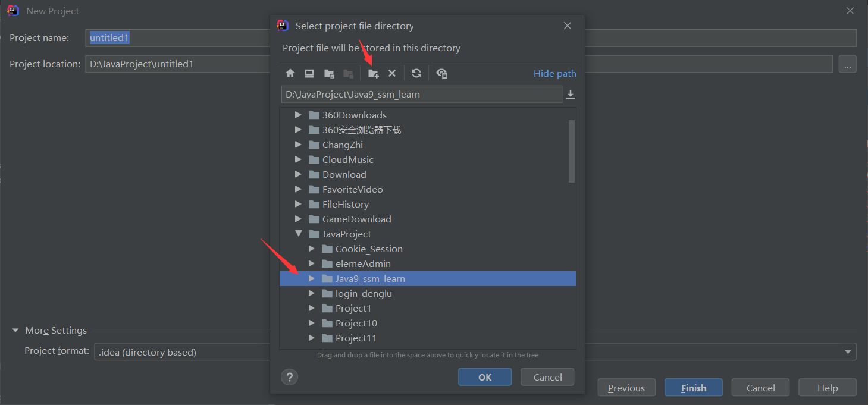Click the Project10 folder icon
Screen dimensions: 868x405
coord(327,323)
